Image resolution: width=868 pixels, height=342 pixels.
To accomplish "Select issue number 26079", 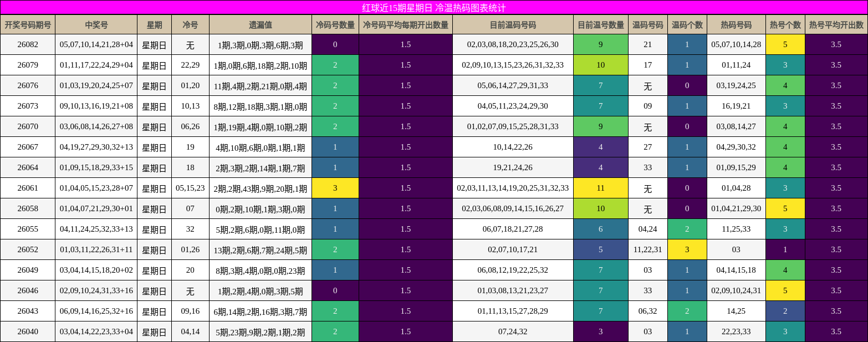I will 28,65.
